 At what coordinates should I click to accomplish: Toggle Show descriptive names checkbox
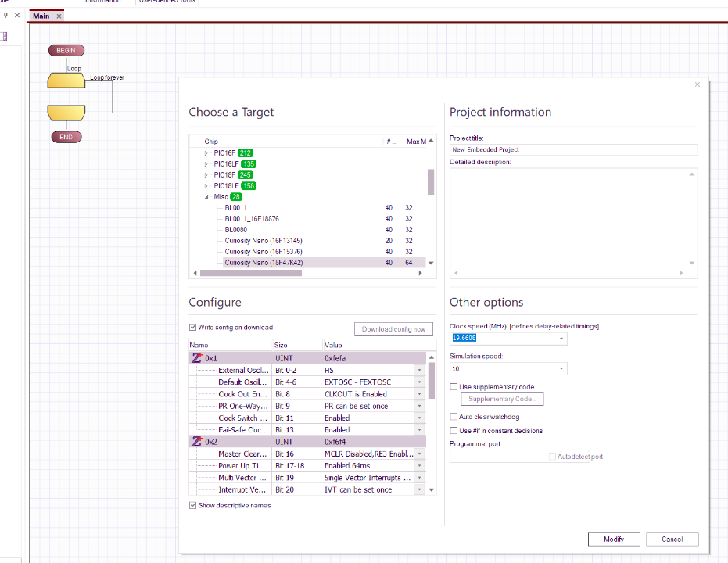point(192,505)
